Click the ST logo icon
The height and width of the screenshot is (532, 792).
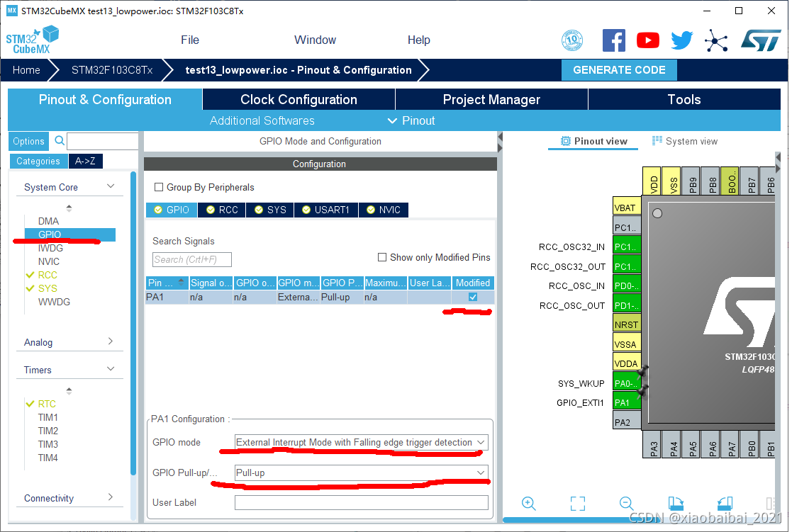click(761, 40)
